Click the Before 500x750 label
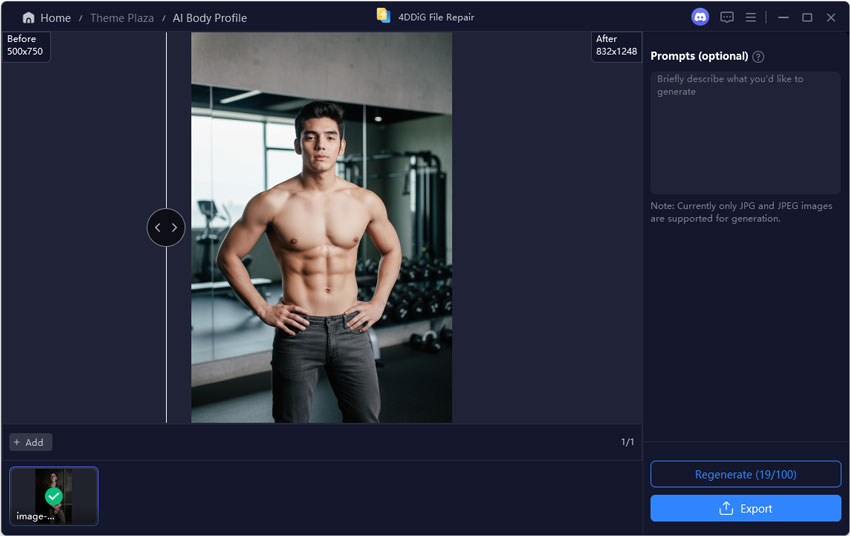Viewport: 850px width, 536px height. click(25, 46)
